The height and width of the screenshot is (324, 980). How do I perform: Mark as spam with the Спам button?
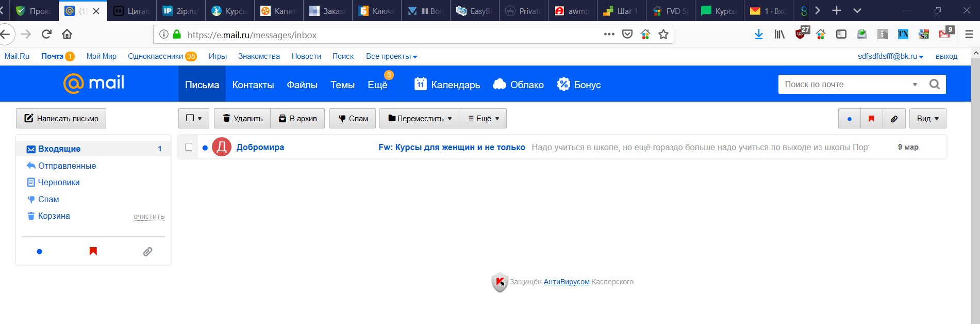(353, 119)
